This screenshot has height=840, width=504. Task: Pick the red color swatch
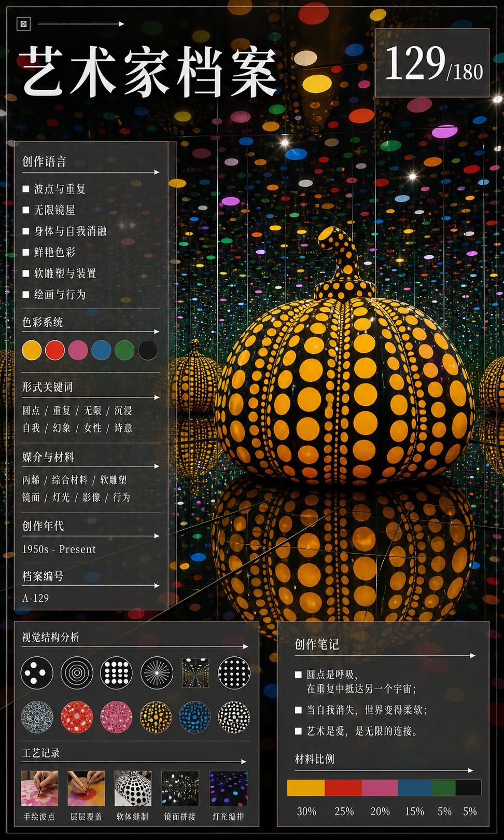[55, 350]
